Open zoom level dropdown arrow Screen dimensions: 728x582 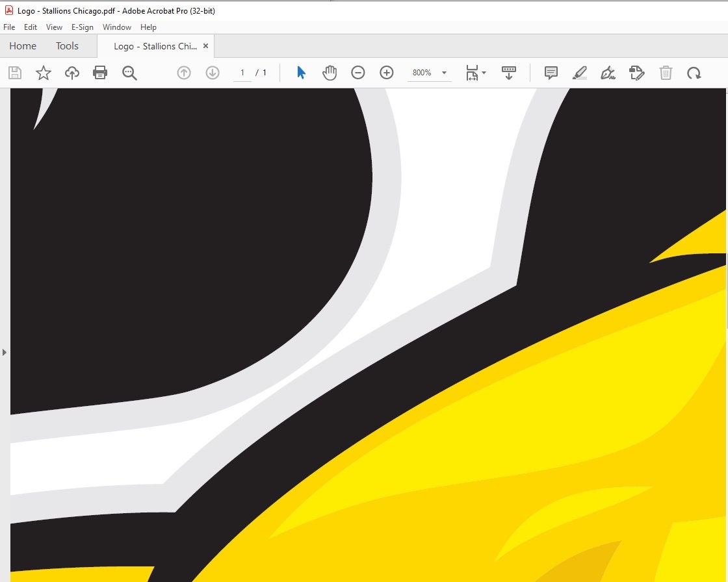pyautogui.click(x=445, y=73)
